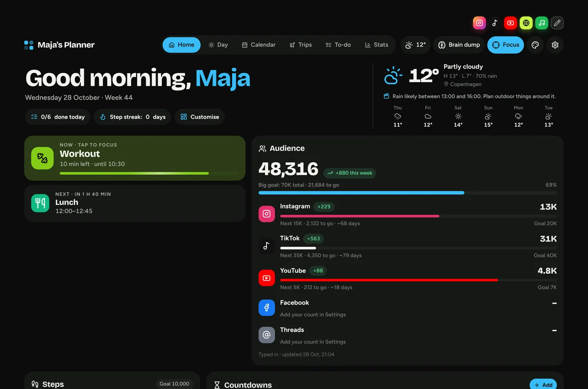Click the 12° weather button in navbar
The width and height of the screenshot is (588, 389).
point(416,45)
